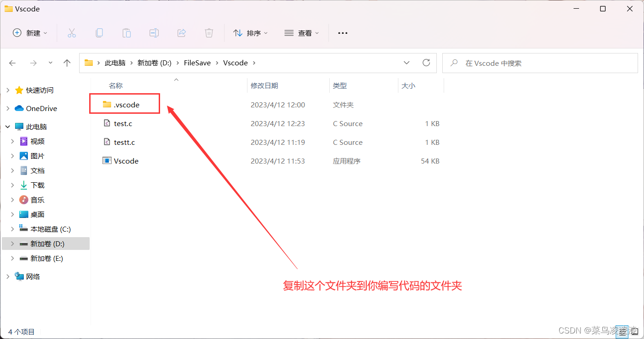Click the Copy icon in toolbar
The image size is (644, 339).
pyautogui.click(x=99, y=33)
